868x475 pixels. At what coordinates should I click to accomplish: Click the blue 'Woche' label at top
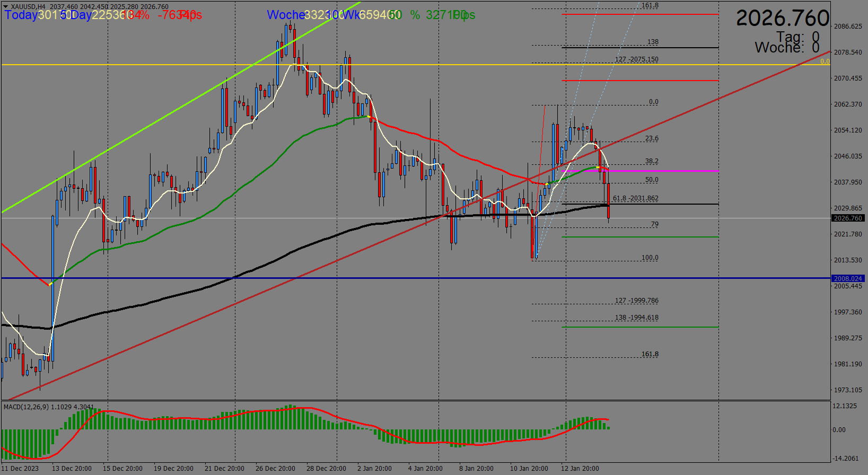[x=285, y=15]
